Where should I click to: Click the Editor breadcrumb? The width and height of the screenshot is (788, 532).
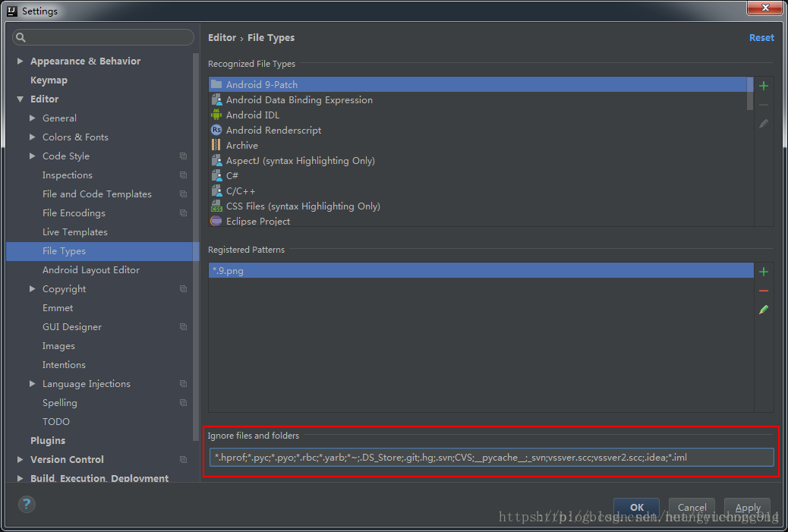(x=222, y=38)
